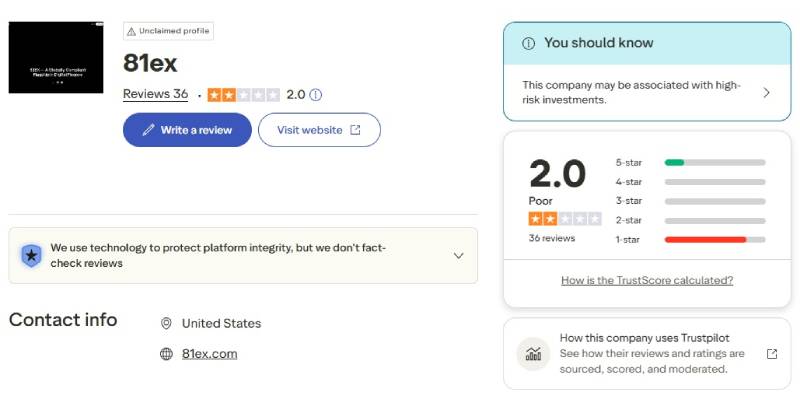The width and height of the screenshot is (800, 403).
Task: Click the header star rating next to Reviews 36
Action: pos(243,95)
